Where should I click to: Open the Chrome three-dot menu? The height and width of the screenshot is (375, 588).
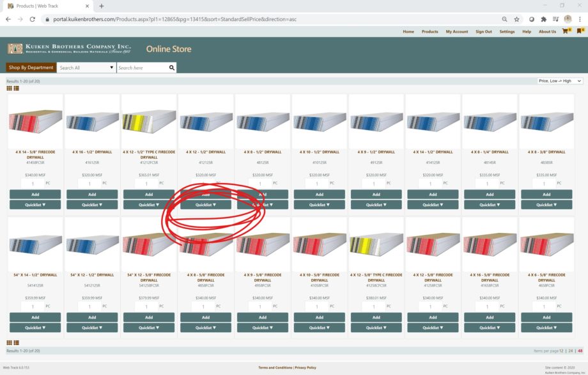click(580, 19)
